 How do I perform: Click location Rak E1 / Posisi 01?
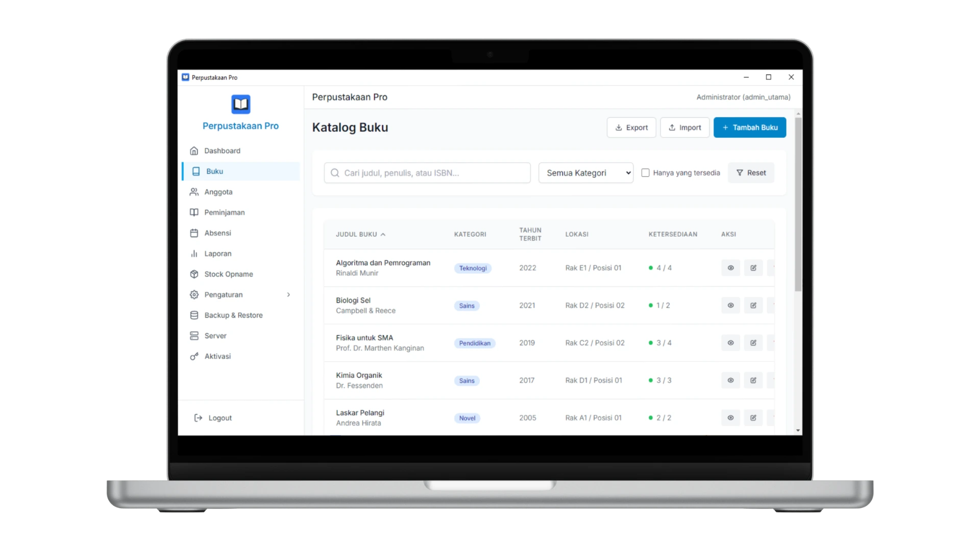tap(593, 268)
